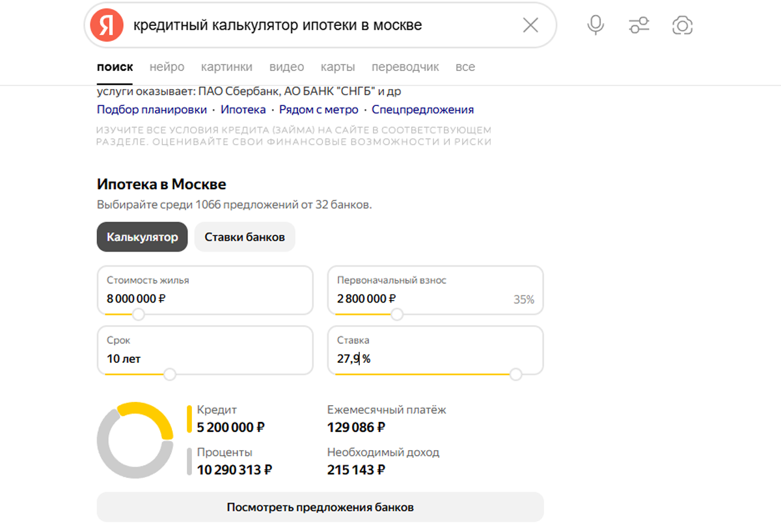Open the переводчик tab
This screenshot has width=781, height=532.
[405, 67]
